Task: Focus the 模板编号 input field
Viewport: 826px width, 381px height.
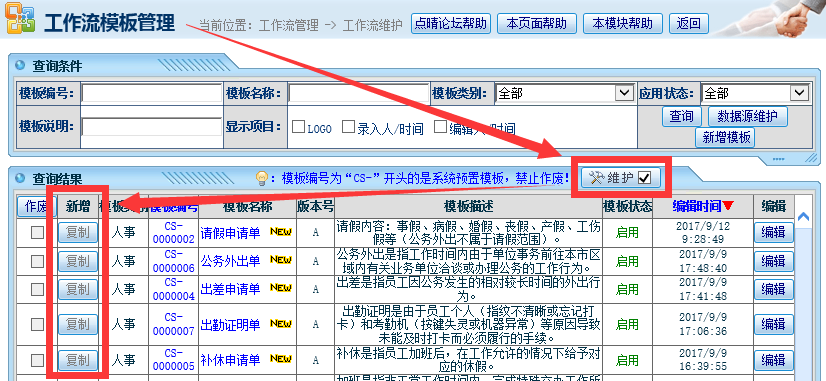Action: click(x=152, y=93)
